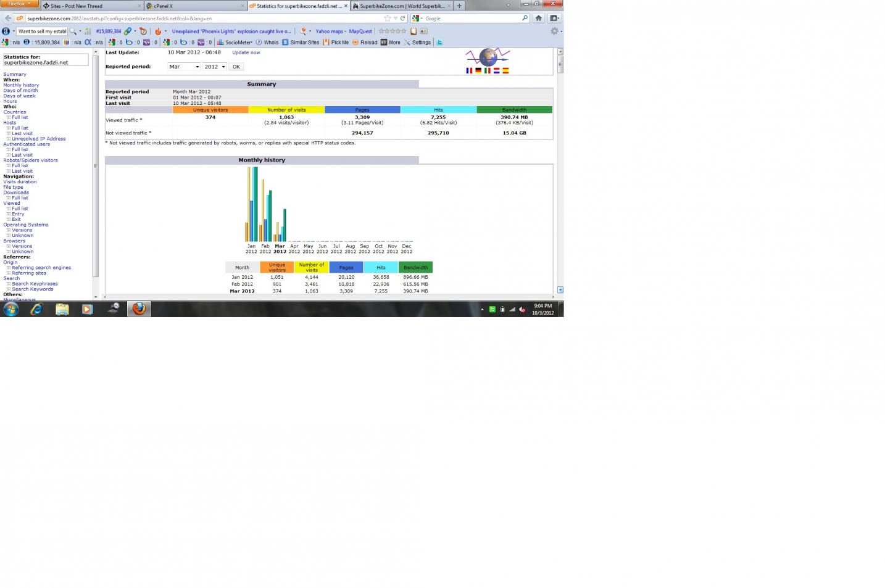Click in the Google search box

[x=472, y=19]
